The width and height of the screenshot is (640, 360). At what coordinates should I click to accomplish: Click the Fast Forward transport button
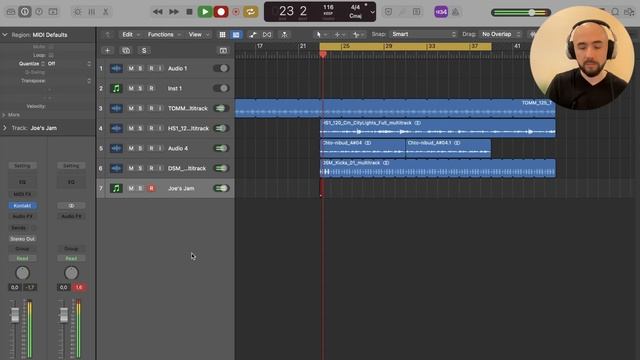point(173,12)
